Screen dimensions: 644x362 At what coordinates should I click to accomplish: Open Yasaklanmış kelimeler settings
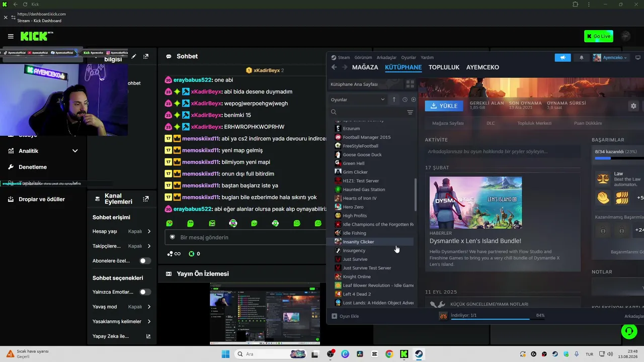coord(122,321)
